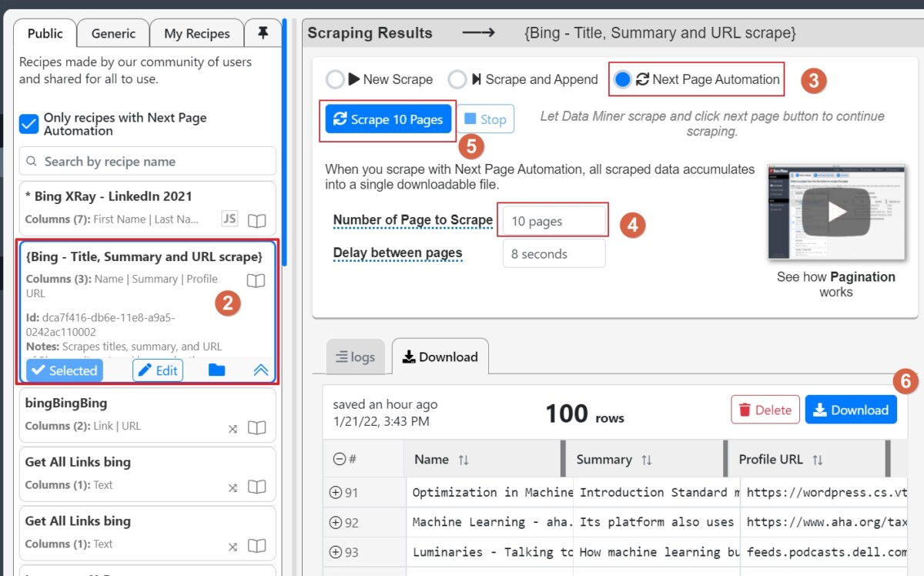Click 'Columns (2): Link | URL' text
This screenshot has height=576, width=924.
tap(83, 426)
